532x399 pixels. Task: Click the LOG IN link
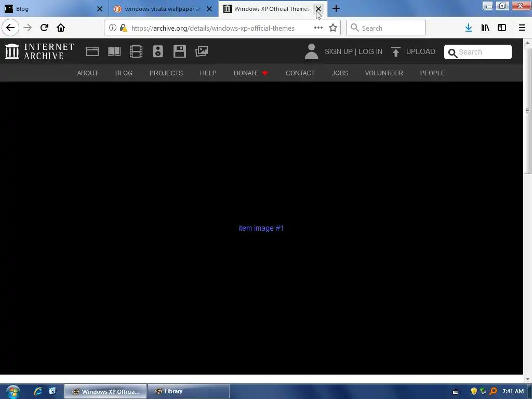coord(370,51)
